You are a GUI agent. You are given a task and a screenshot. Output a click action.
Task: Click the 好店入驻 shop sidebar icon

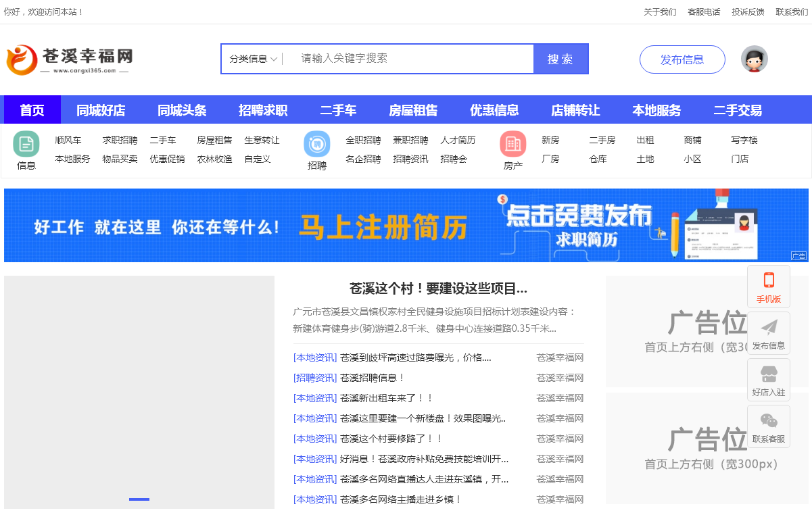(x=769, y=380)
